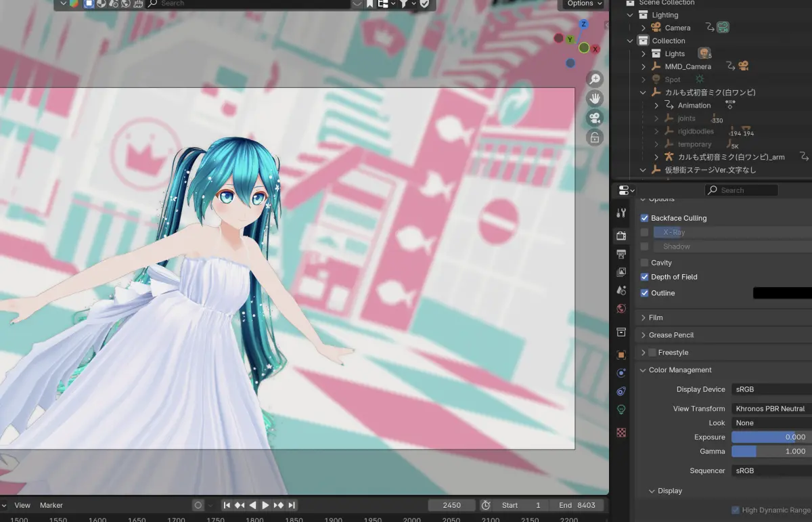Open the Texture properties tab icon

click(x=621, y=433)
